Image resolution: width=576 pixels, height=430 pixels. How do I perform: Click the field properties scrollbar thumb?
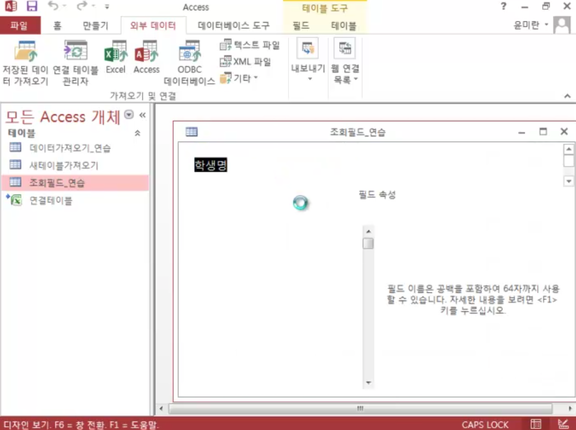[368, 243]
